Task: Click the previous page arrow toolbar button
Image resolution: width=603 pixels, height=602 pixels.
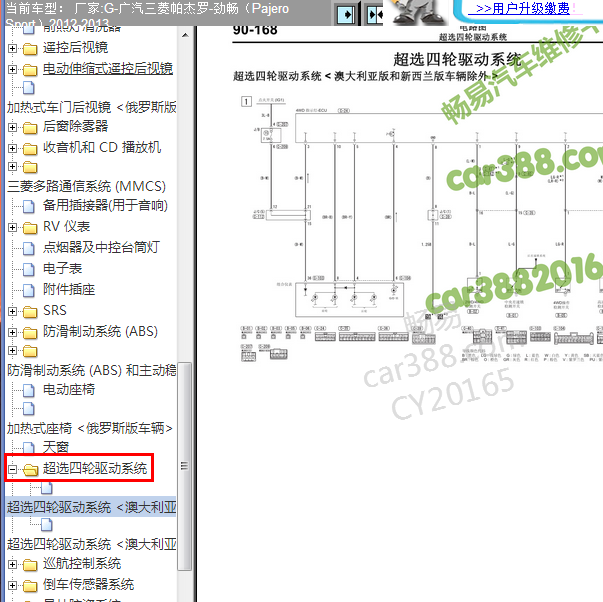Action: click(x=347, y=15)
